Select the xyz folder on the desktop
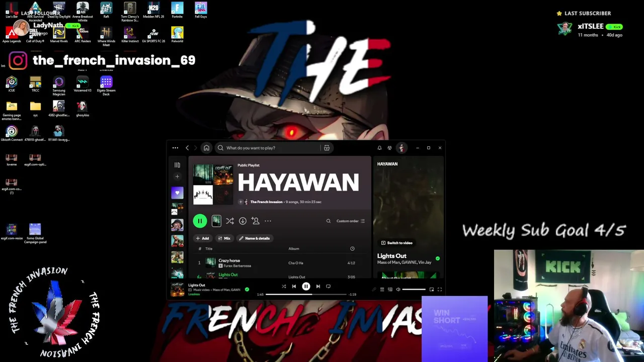 coord(35,109)
